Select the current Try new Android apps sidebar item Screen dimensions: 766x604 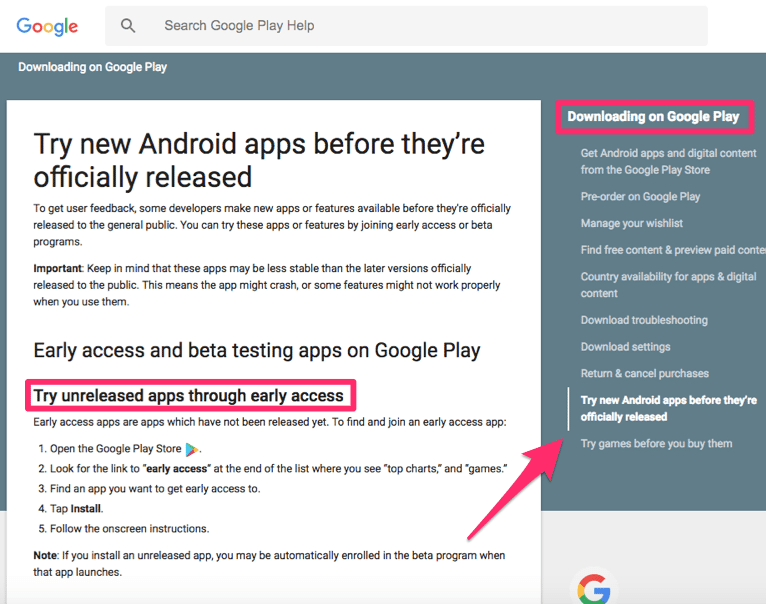click(x=668, y=408)
